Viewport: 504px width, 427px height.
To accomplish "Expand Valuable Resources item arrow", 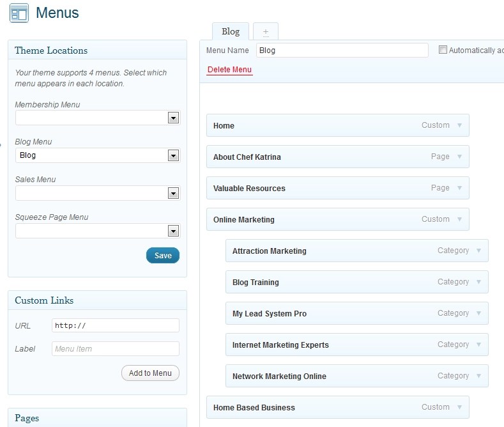I will (x=460, y=188).
